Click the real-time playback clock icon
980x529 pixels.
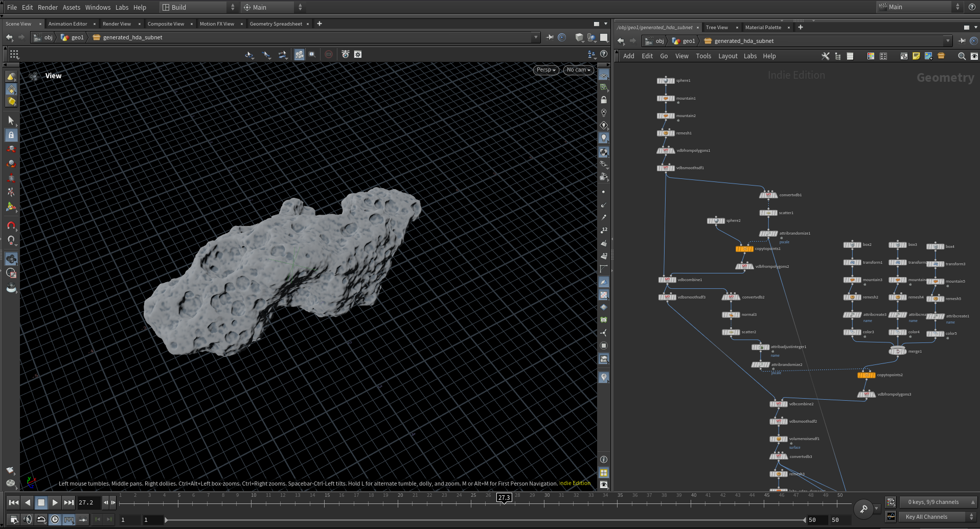(x=55, y=520)
